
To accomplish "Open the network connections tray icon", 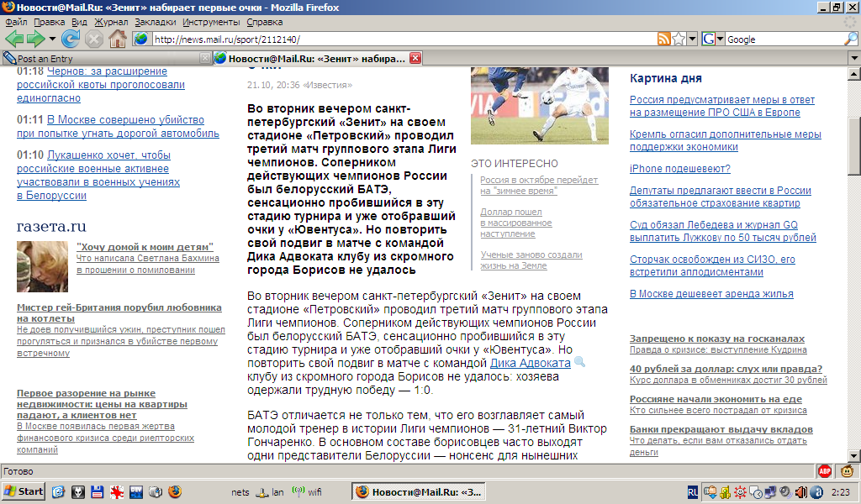I will 770,492.
